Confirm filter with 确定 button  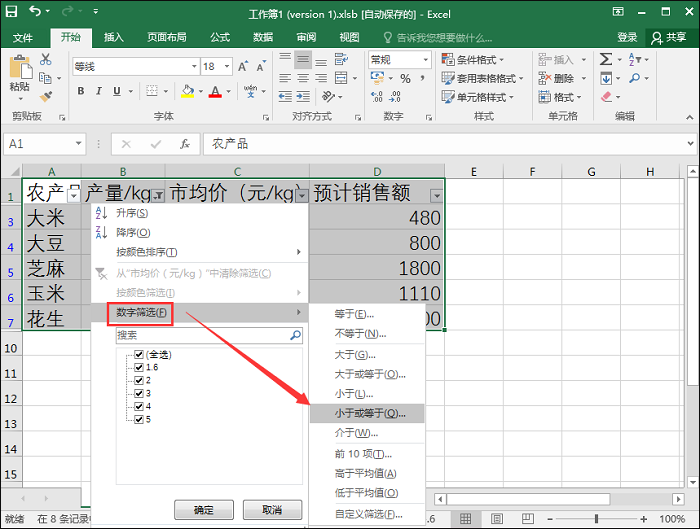tap(204, 510)
